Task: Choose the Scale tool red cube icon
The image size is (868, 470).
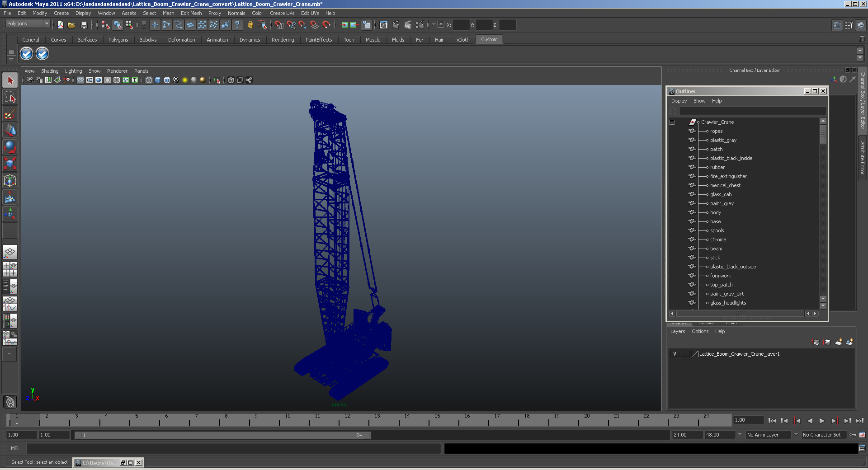Action: click(10, 163)
